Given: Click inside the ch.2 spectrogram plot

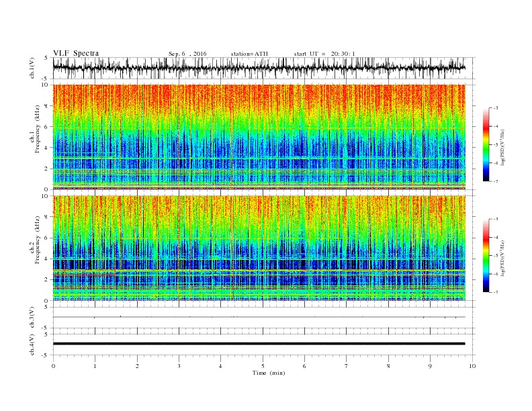Looking at the screenshot, I should click(259, 248).
